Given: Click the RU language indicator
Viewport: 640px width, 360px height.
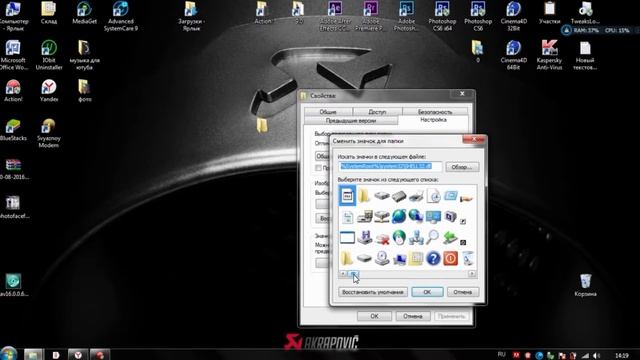Looking at the screenshot, I should 502,355.
